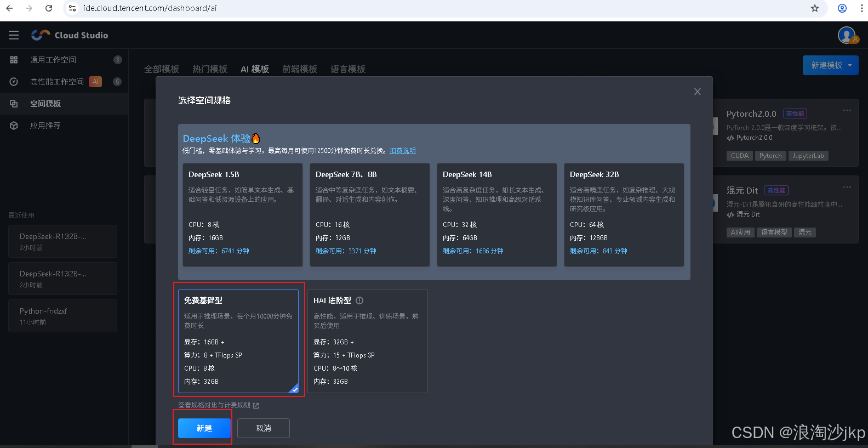The height and width of the screenshot is (448, 868).
Task: Open the first recent DeepSeek-R132B workspace
Action: 63,241
